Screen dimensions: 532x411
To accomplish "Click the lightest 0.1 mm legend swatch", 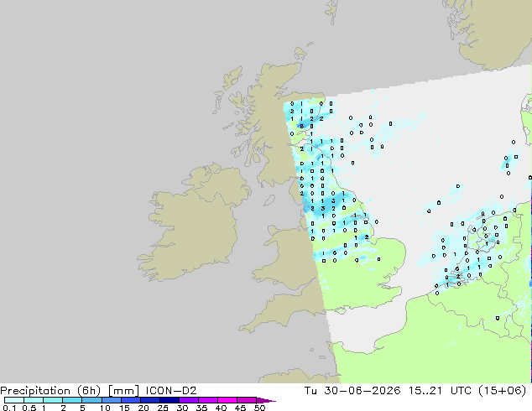I will pos(14,400).
